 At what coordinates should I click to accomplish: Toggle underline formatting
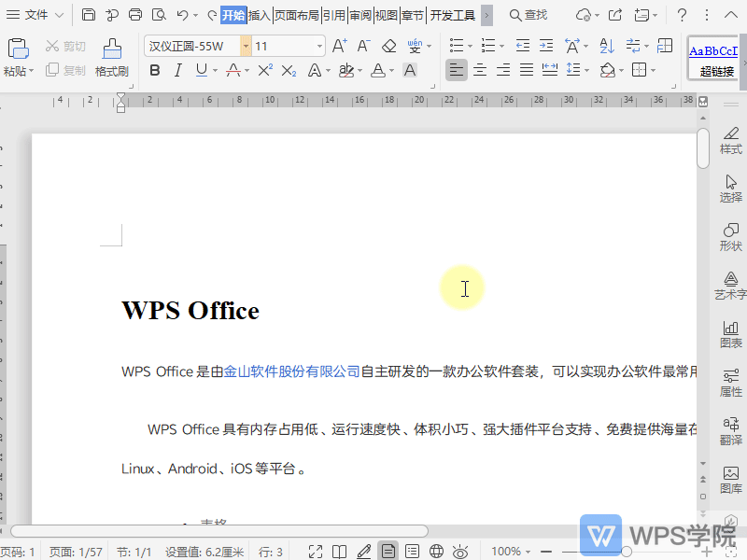click(x=199, y=70)
